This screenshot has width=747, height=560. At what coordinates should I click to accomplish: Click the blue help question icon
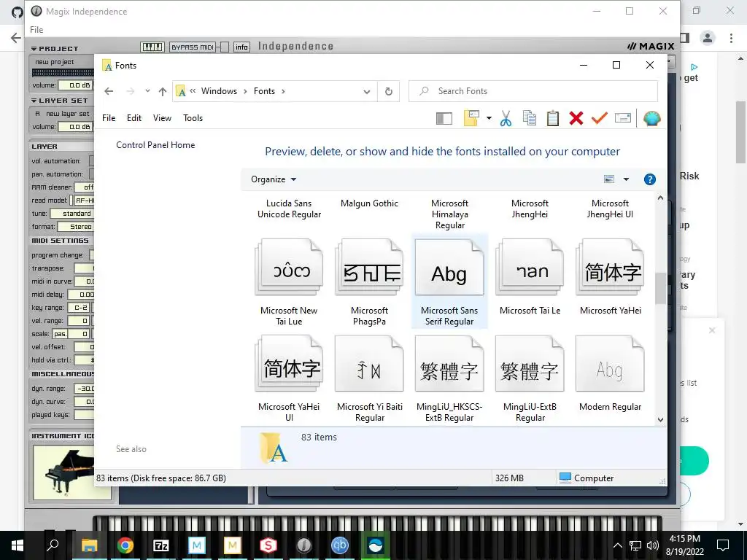[x=650, y=179]
